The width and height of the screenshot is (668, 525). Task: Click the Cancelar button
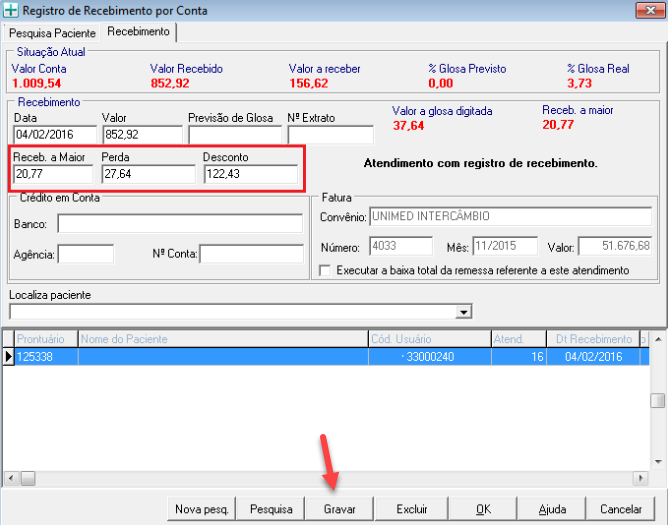(621, 509)
